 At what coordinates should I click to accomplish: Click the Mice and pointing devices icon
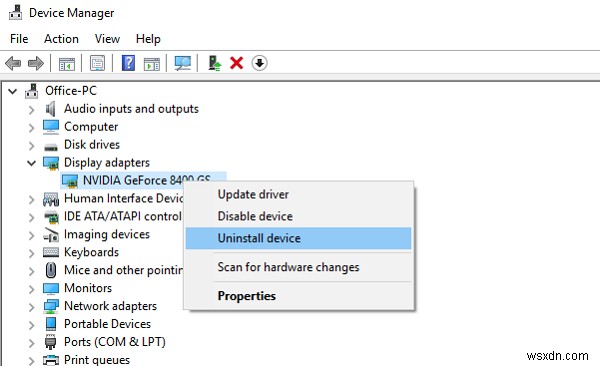pos(51,270)
